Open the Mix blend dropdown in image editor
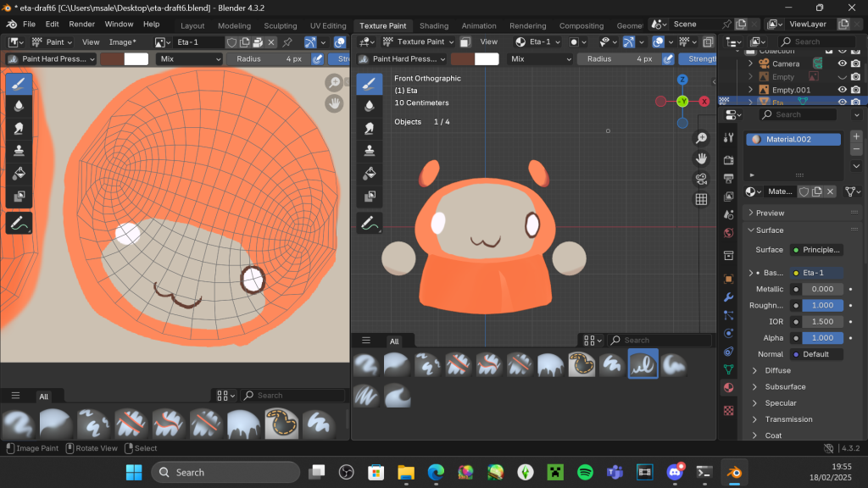Viewport: 868px width, 488px height. tap(189, 58)
